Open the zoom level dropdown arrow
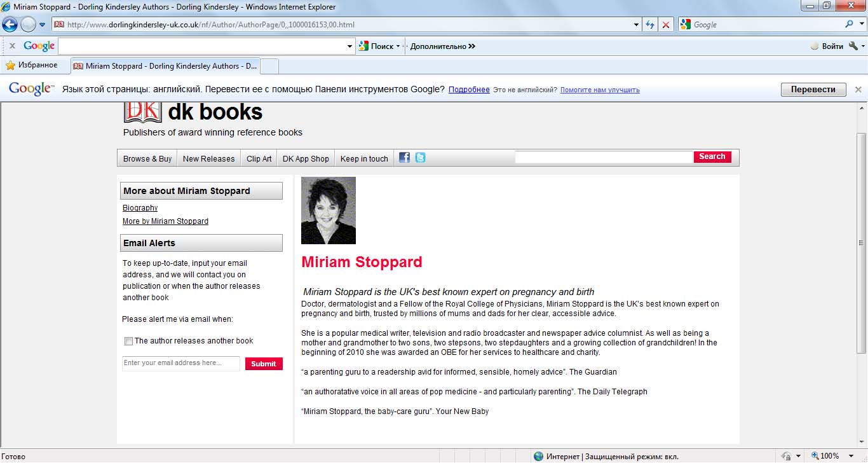 (851, 456)
